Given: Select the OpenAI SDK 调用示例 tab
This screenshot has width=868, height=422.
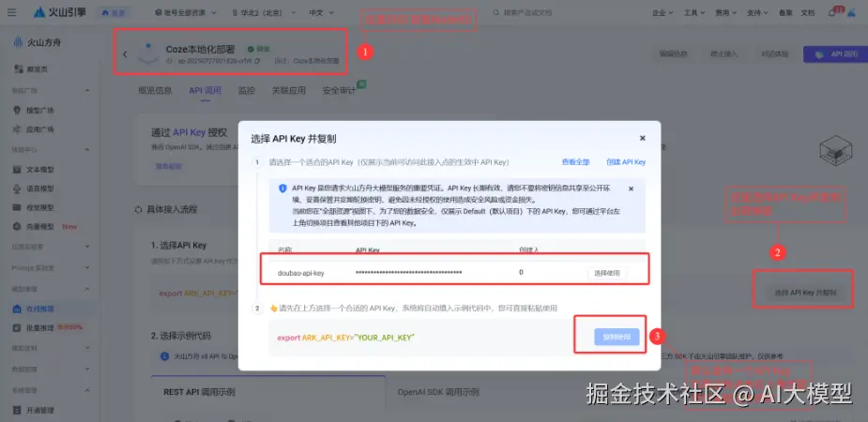Looking at the screenshot, I should [x=438, y=392].
